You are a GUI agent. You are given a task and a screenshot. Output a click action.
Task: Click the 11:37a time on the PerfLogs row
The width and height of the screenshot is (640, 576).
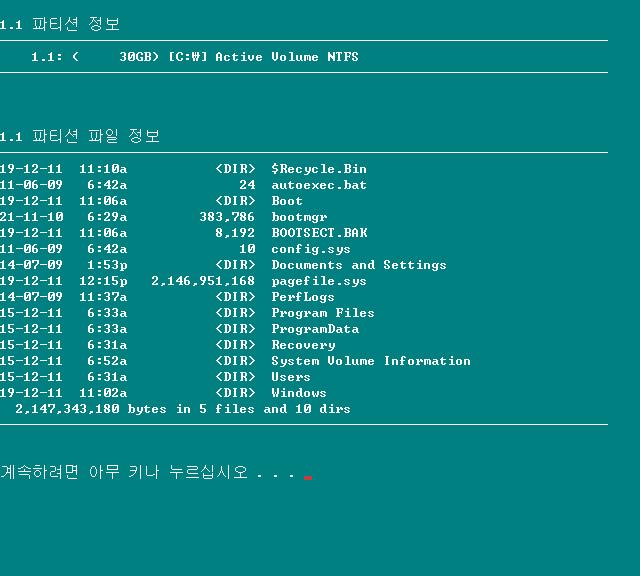[x=103, y=297]
